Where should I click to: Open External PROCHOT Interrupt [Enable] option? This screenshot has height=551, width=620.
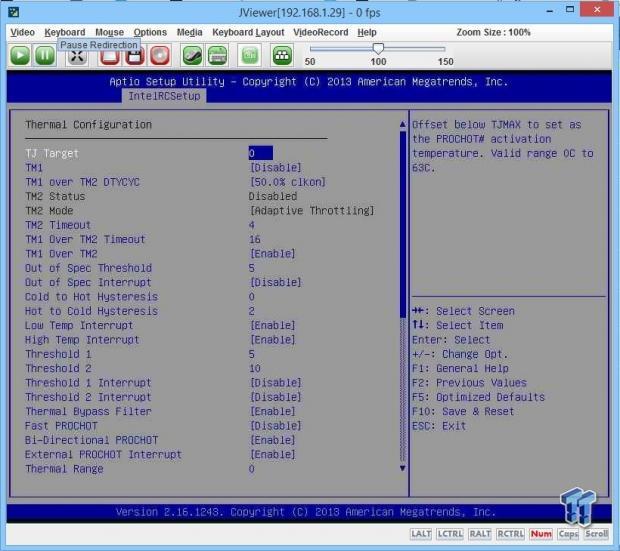pos(272,454)
